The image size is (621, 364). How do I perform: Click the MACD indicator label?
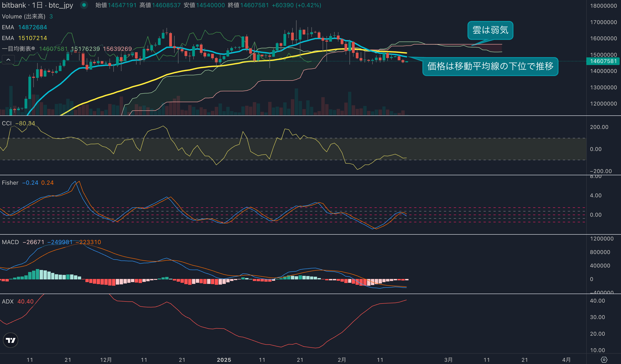[10, 242]
